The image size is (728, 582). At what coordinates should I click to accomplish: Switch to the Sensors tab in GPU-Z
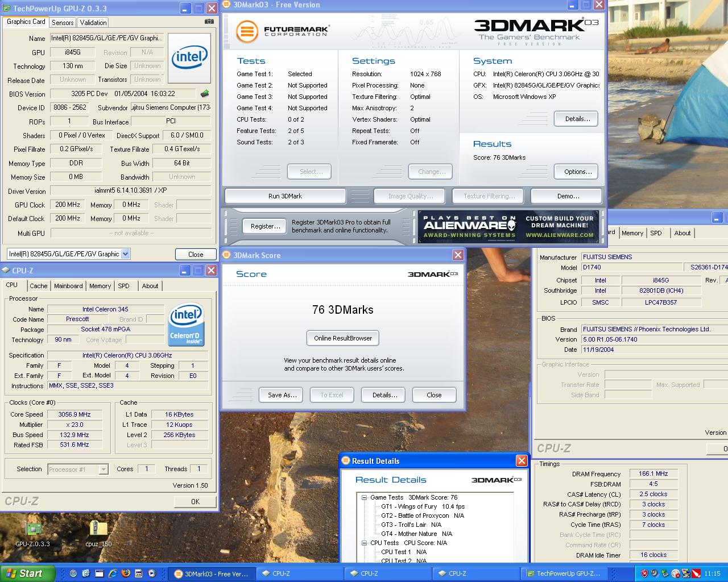(63, 23)
